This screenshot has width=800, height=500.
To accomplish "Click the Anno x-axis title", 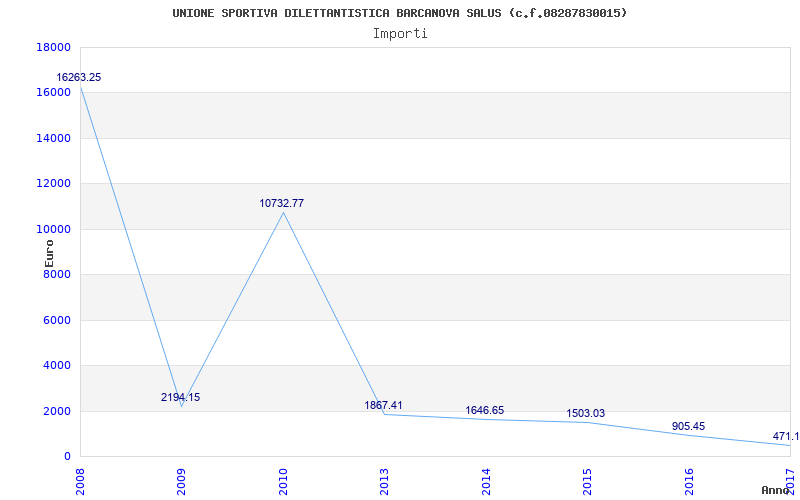I will coord(776,490).
